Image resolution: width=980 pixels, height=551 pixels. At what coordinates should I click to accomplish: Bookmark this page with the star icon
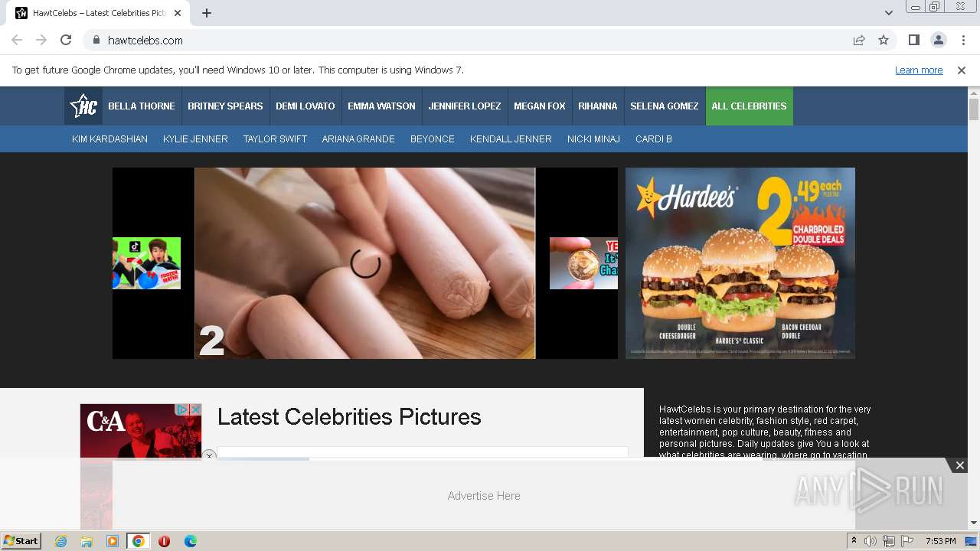[884, 40]
